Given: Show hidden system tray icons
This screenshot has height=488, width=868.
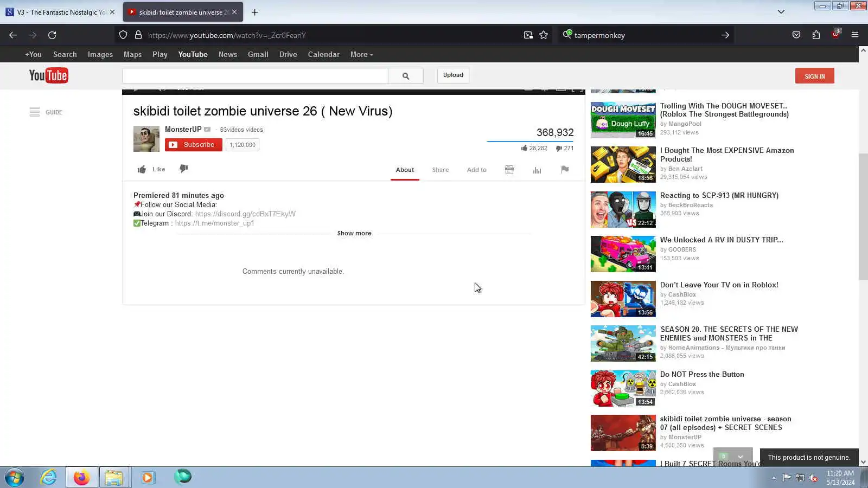Looking at the screenshot, I should (774, 478).
